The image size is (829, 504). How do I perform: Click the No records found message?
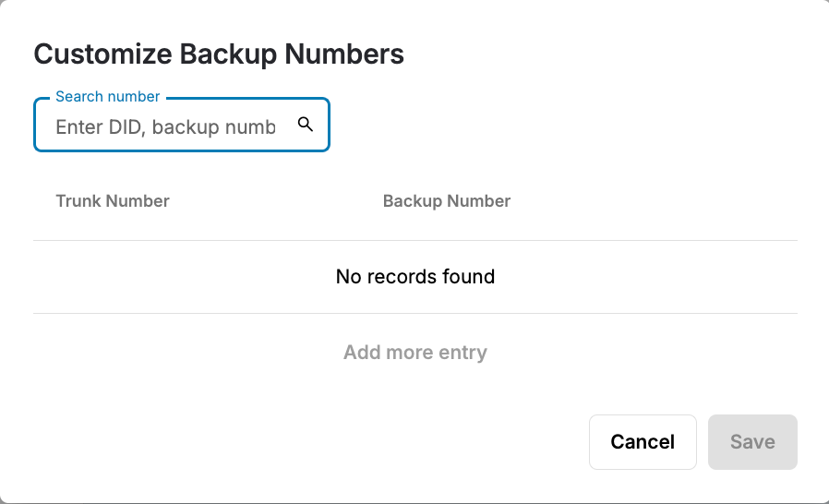click(x=415, y=277)
